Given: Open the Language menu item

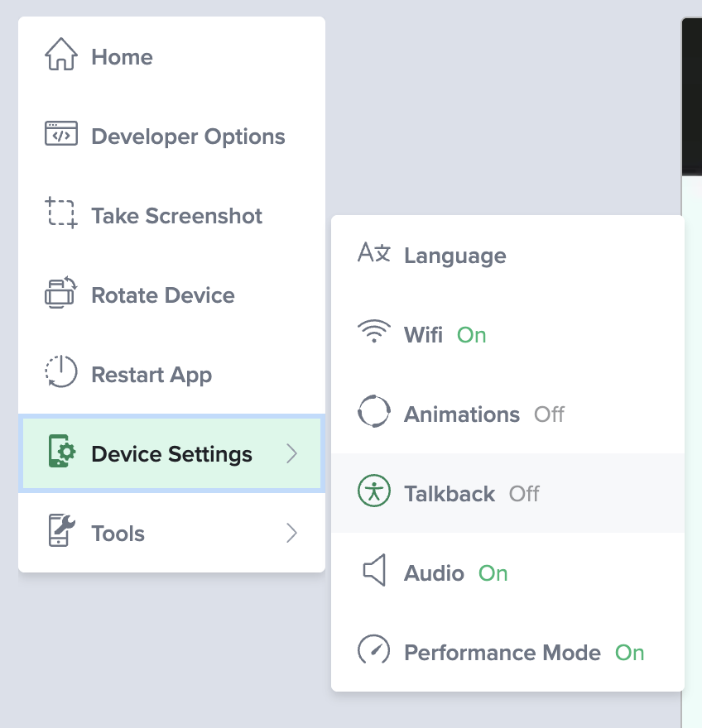Looking at the screenshot, I should (x=454, y=256).
